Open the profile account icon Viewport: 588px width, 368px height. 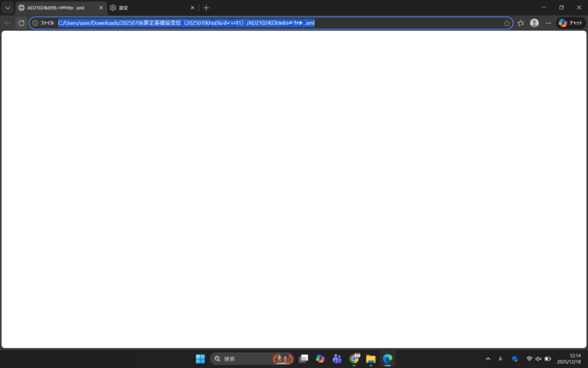pyautogui.click(x=534, y=23)
